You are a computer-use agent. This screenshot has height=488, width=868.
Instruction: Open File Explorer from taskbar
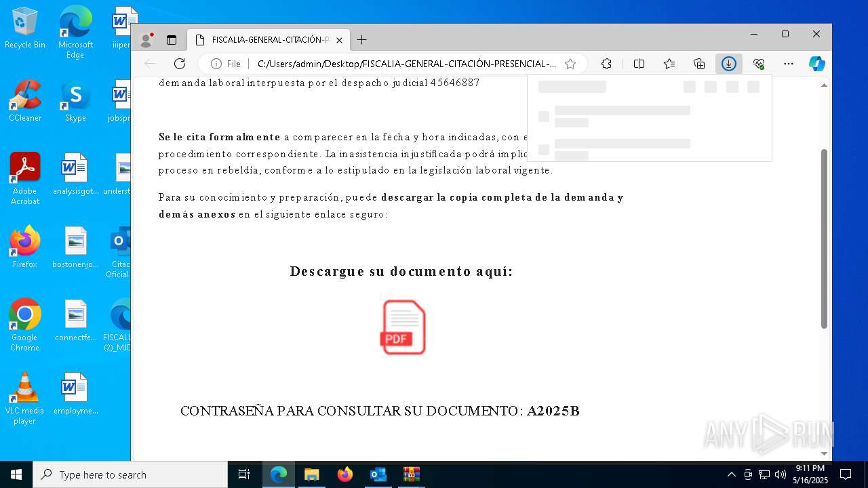[311, 474]
